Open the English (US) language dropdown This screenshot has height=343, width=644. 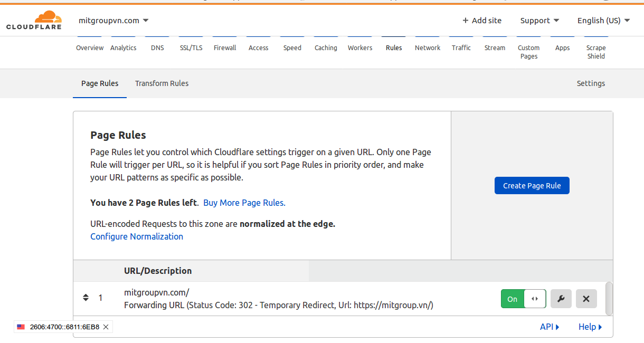604,21
